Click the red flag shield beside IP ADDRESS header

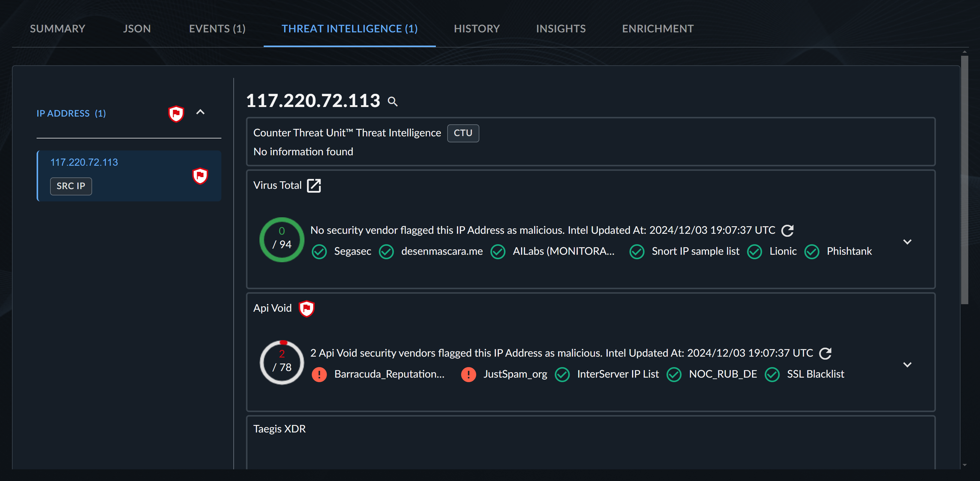176,113
